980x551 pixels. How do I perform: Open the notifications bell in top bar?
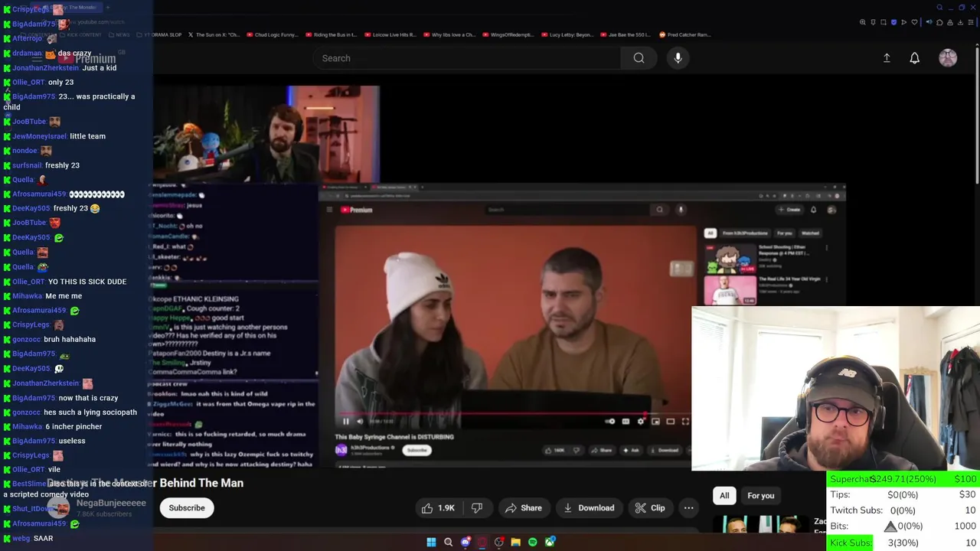914,58
